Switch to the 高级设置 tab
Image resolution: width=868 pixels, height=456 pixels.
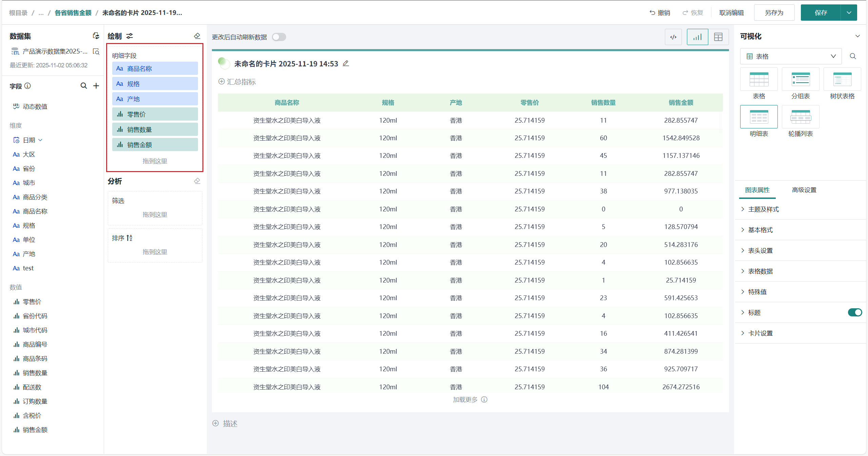click(804, 190)
